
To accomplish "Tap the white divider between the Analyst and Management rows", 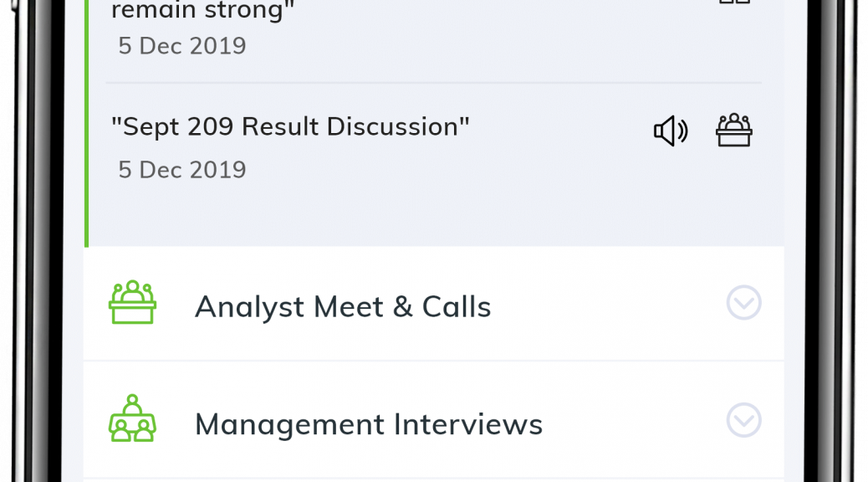I will point(433,361).
